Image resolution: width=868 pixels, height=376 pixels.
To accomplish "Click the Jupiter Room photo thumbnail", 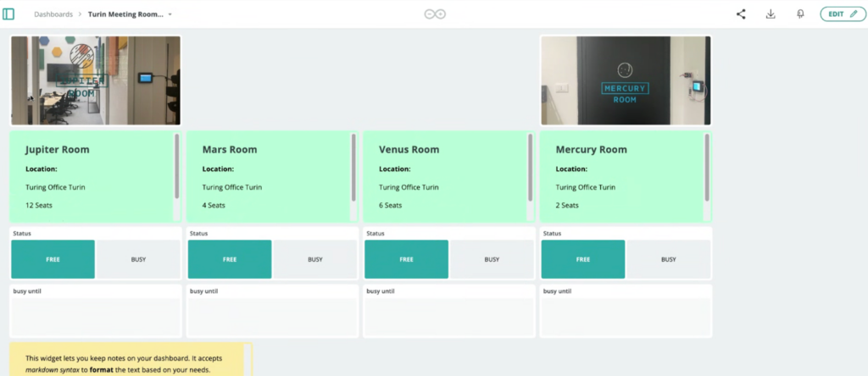I will (96, 80).
